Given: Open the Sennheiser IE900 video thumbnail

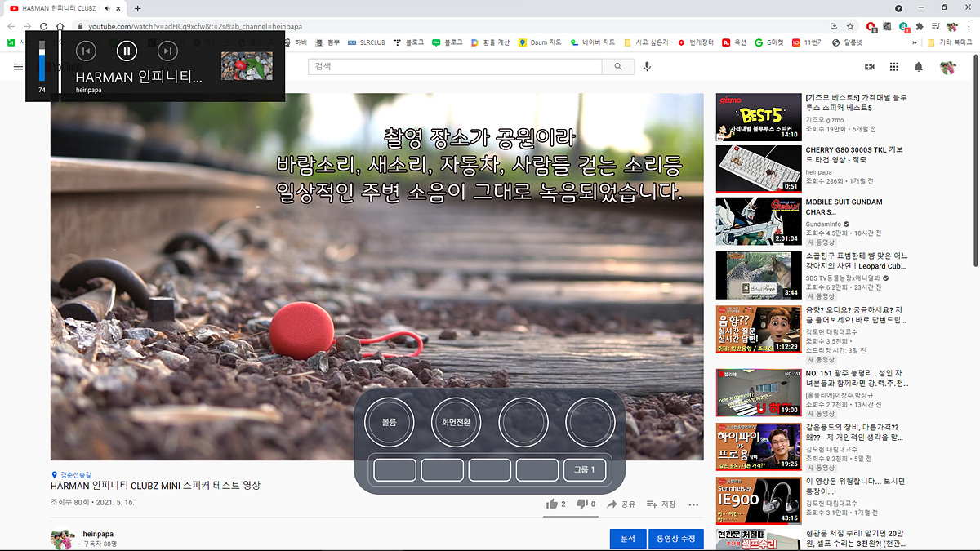Looking at the screenshot, I should coord(758,500).
